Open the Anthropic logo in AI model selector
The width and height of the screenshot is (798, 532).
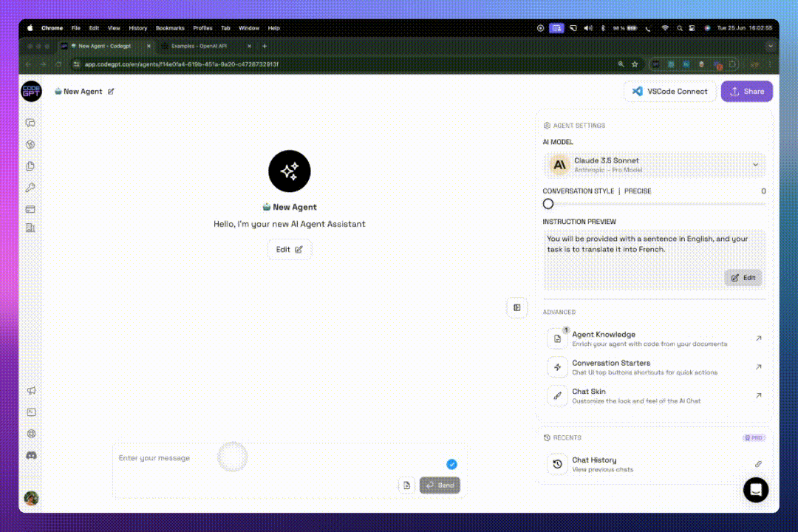pyautogui.click(x=559, y=165)
